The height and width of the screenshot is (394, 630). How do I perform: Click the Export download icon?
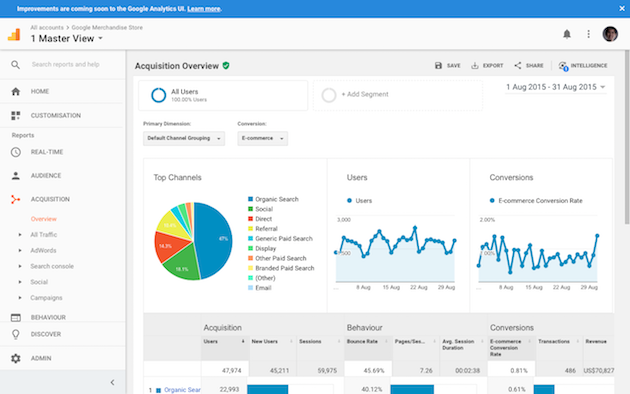click(x=475, y=65)
